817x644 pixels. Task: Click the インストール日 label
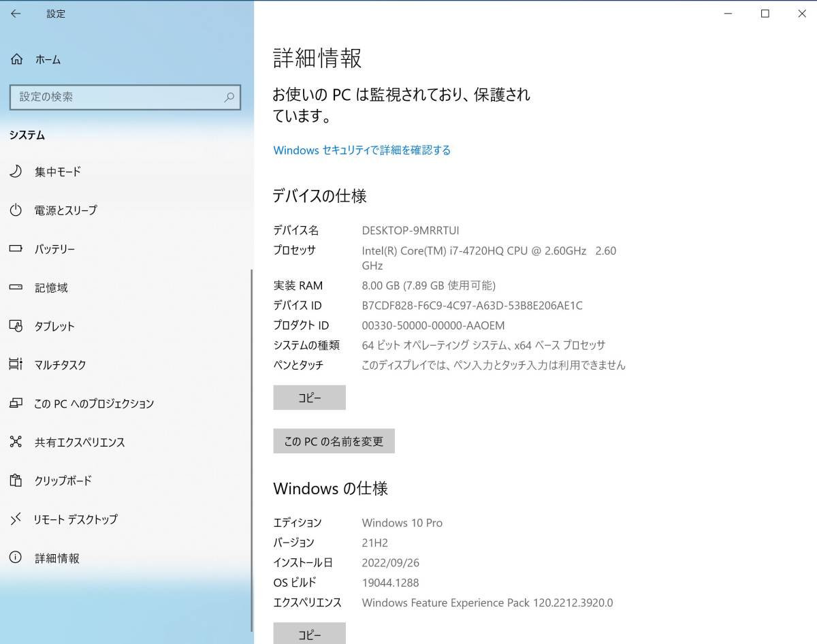coord(303,562)
